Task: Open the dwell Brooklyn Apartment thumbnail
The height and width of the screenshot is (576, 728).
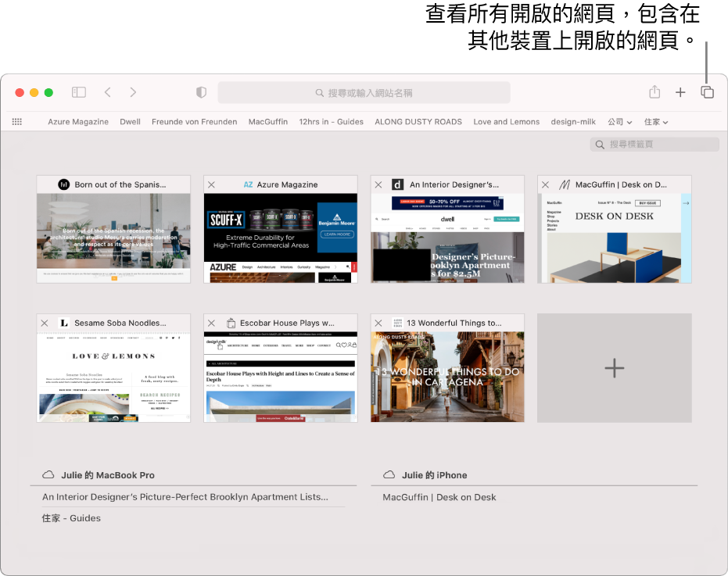Action: coord(447,238)
